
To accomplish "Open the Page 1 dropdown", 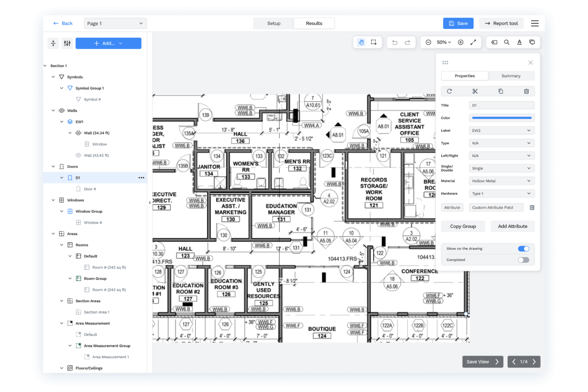I will point(115,23).
